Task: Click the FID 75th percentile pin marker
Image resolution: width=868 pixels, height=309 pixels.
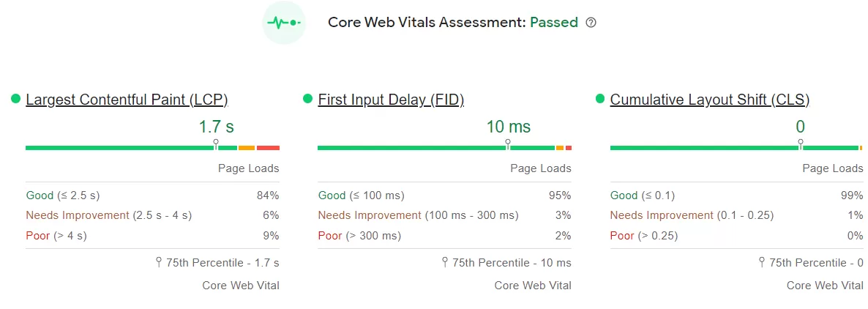Action: tap(508, 143)
